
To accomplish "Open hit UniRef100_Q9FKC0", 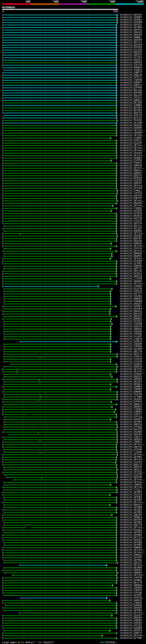I will pyautogui.click(x=131, y=55).
